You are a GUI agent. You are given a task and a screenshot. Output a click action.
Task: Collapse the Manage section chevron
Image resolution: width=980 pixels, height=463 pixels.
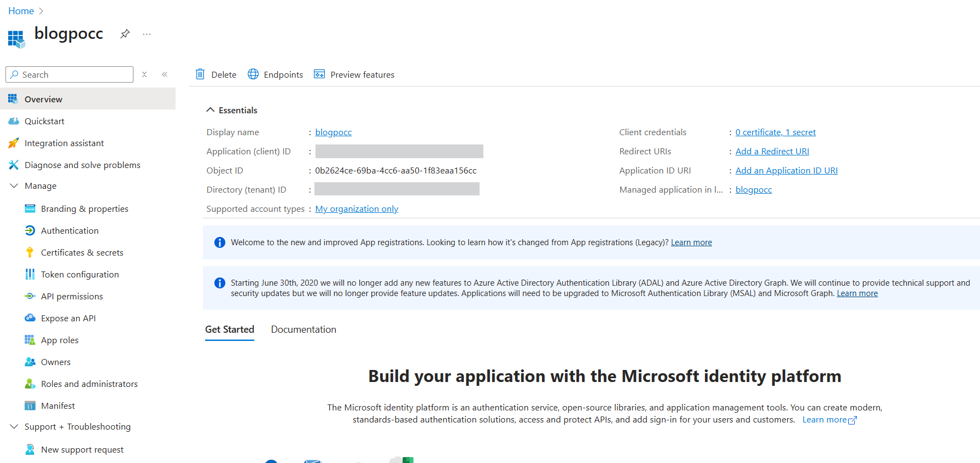click(x=14, y=186)
